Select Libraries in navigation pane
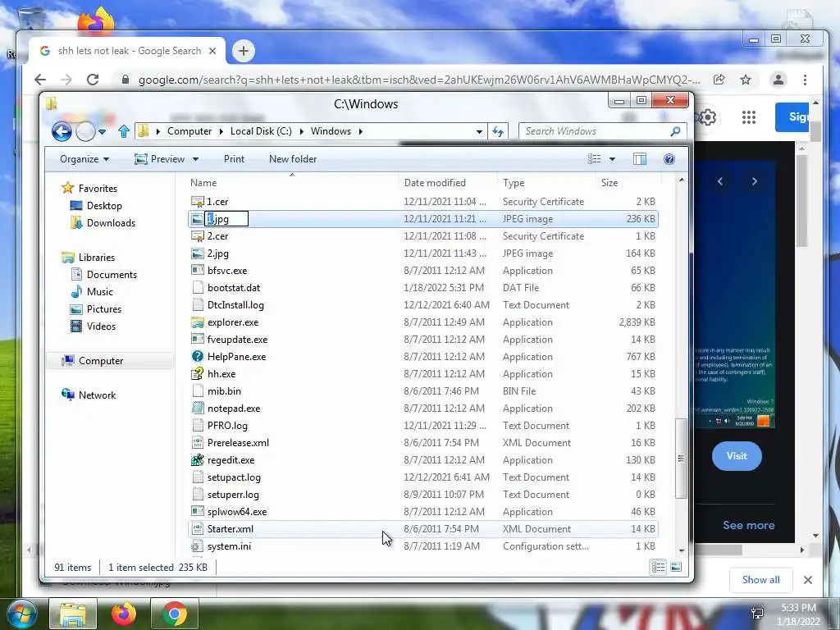Image resolution: width=840 pixels, height=630 pixels. [89, 257]
